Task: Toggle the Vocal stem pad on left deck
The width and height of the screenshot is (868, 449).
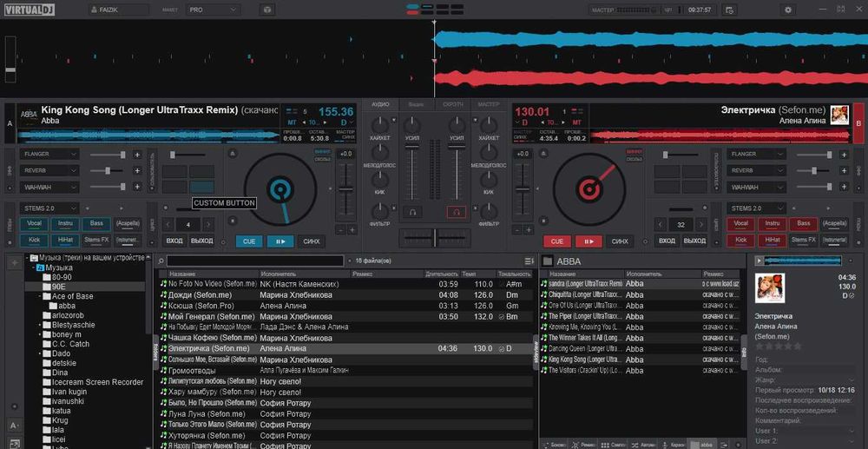Action: click(34, 223)
